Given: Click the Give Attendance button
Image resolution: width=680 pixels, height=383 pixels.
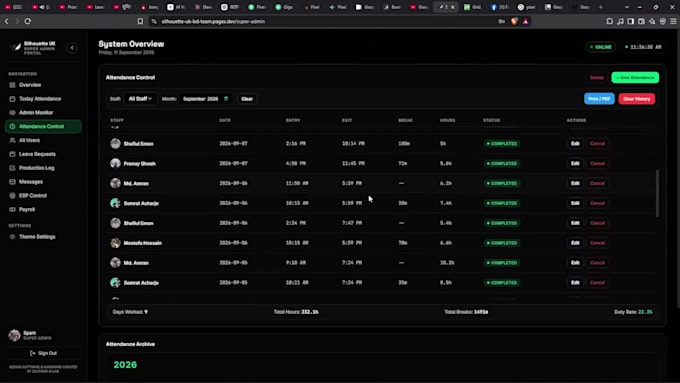Looking at the screenshot, I should [635, 78].
